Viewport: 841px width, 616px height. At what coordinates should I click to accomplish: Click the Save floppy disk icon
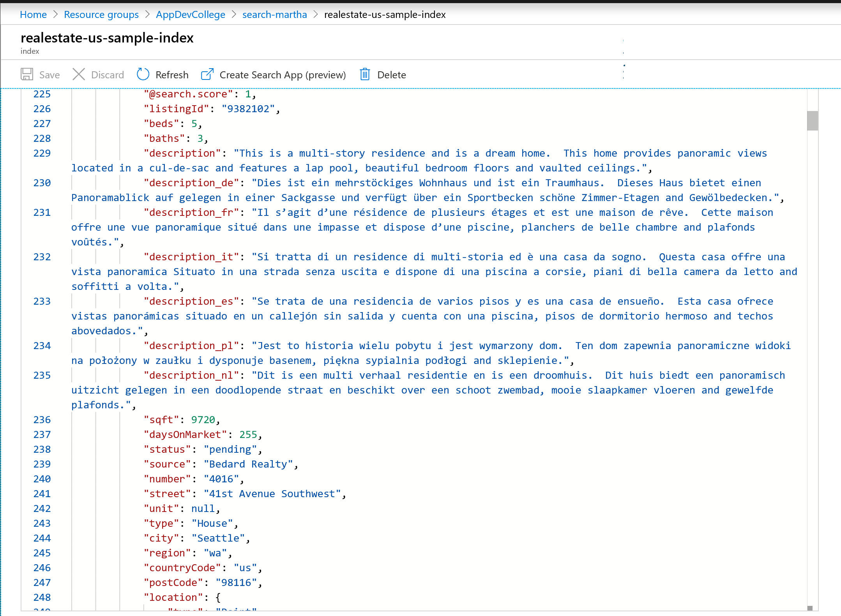(27, 74)
